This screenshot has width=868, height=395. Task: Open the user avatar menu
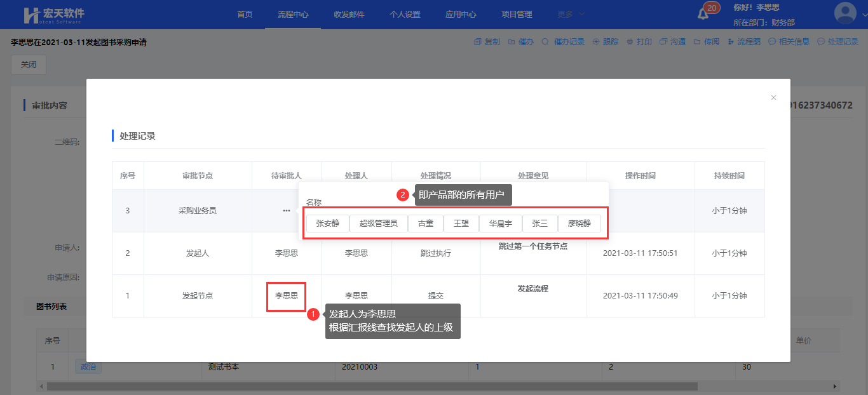[x=844, y=13]
